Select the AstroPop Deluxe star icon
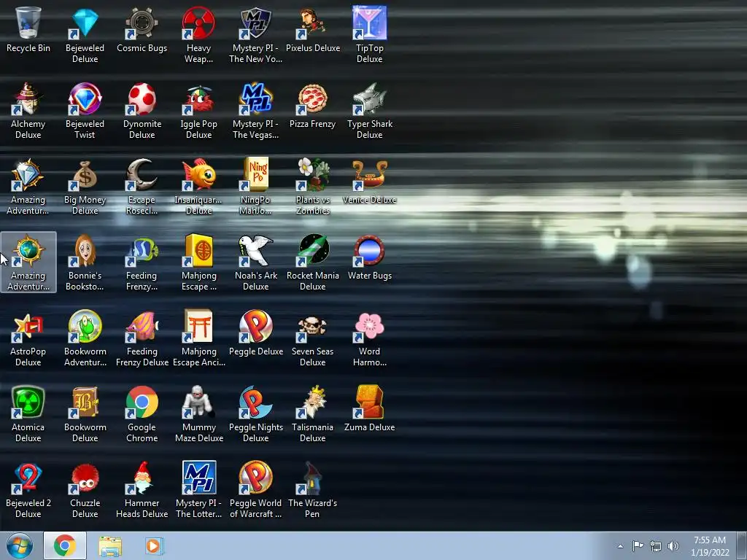The height and width of the screenshot is (560, 747). click(x=28, y=326)
